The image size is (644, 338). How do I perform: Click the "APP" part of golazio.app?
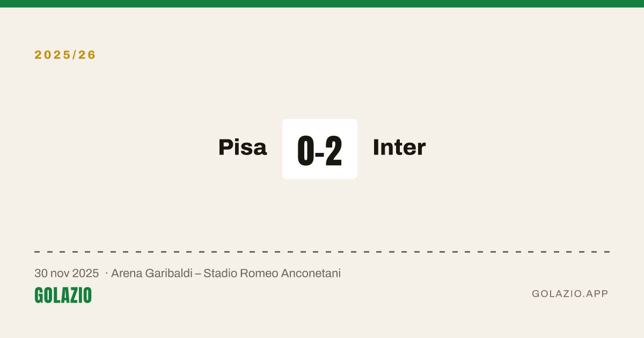[597, 294]
